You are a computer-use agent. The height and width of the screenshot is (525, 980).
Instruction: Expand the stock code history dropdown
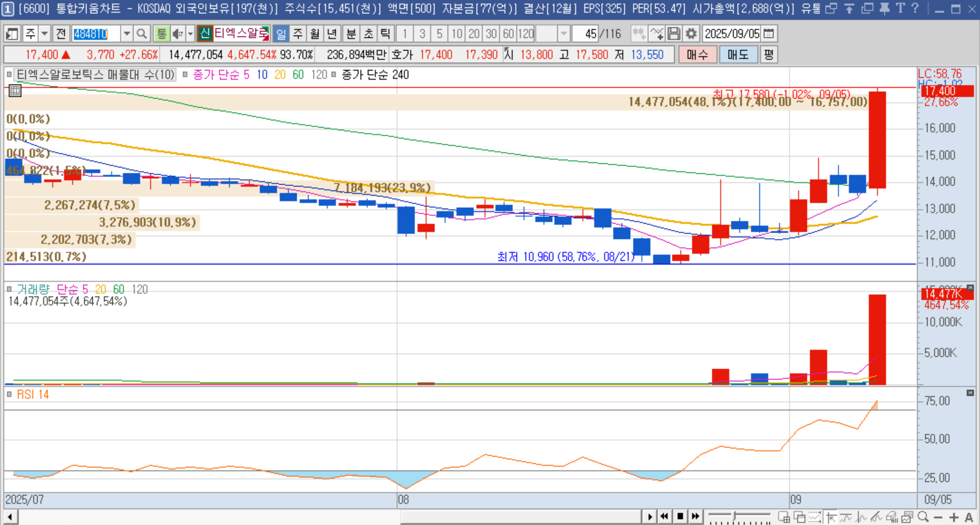click(x=127, y=34)
